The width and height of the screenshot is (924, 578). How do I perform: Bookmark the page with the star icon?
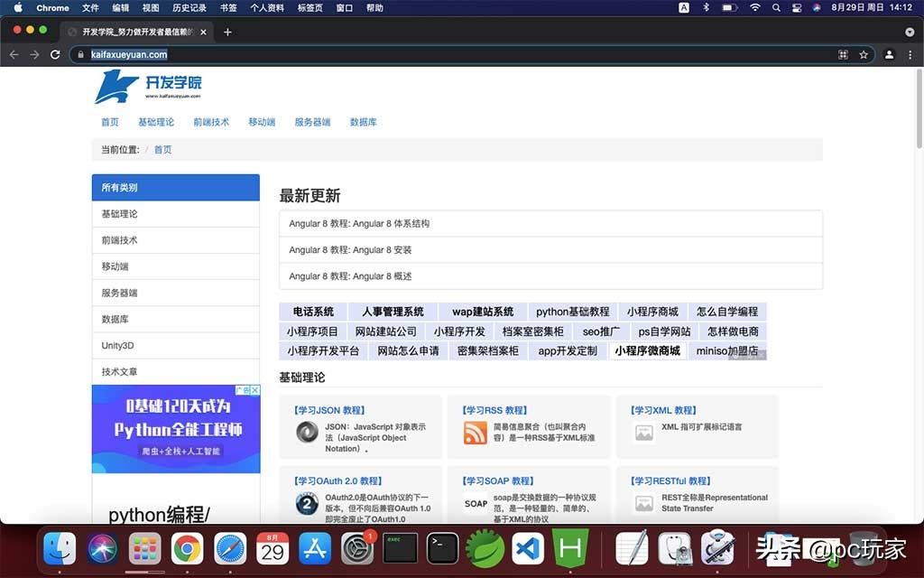[x=863, y=54]
